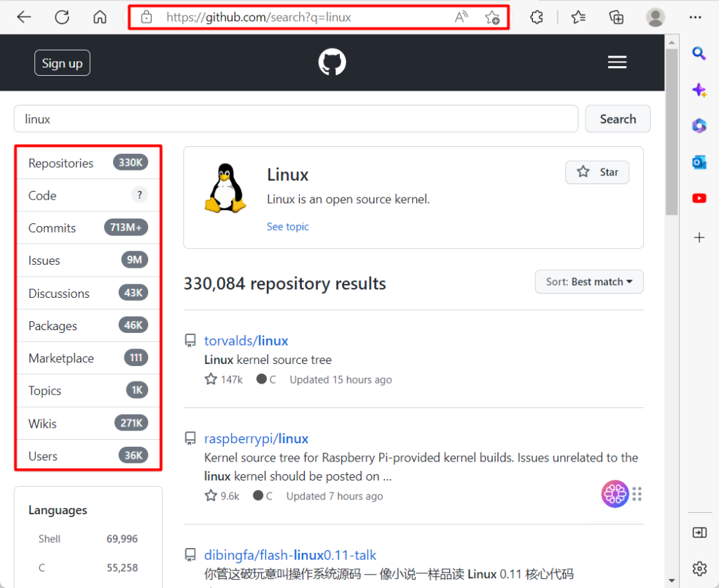The image size is (719, 588).
Task: Open the YouTube sidebar icon
Action: click(699, 198)
